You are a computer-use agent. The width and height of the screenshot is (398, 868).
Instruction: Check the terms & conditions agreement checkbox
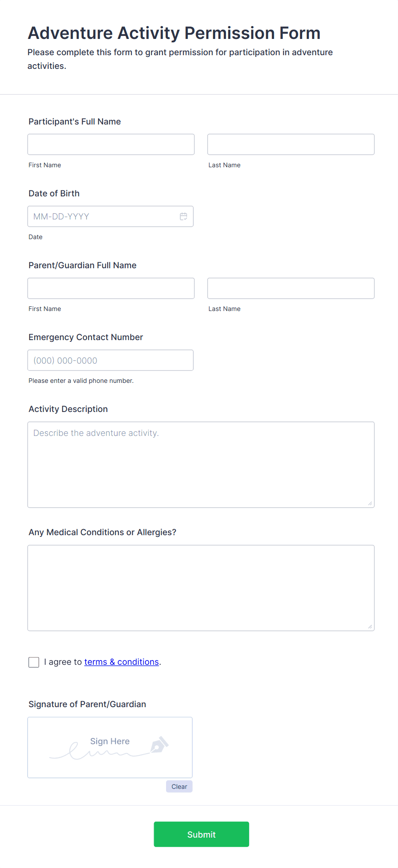coord(33,662)
